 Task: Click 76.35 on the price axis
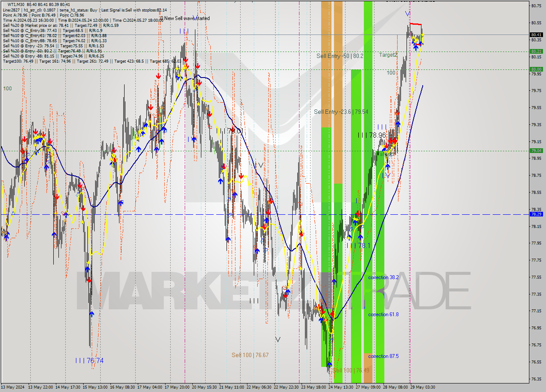click(536, 379)
